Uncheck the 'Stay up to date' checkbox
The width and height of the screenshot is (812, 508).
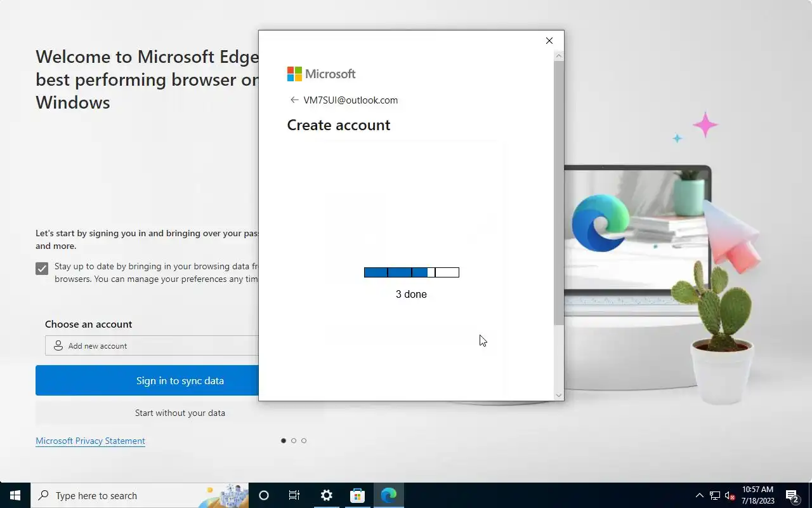click(42, 269)
